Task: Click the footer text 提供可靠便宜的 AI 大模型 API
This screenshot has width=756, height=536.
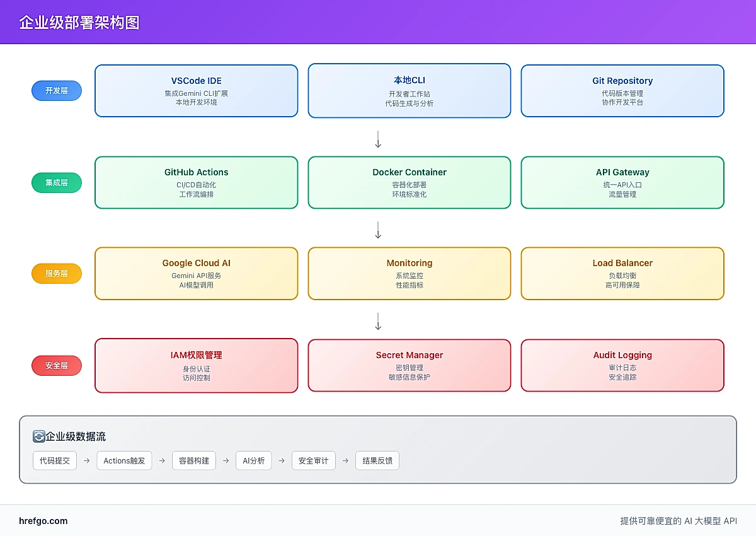Action: [x=679, y=521]
